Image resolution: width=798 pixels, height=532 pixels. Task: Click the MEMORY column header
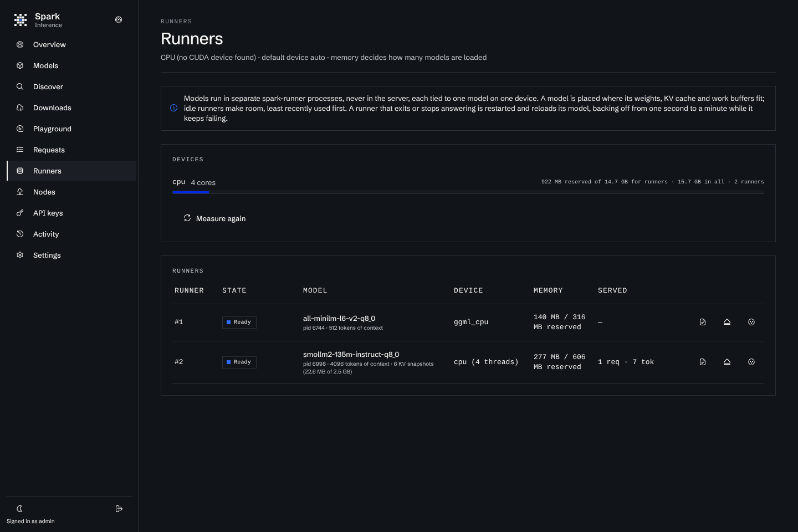pos(548,290)
